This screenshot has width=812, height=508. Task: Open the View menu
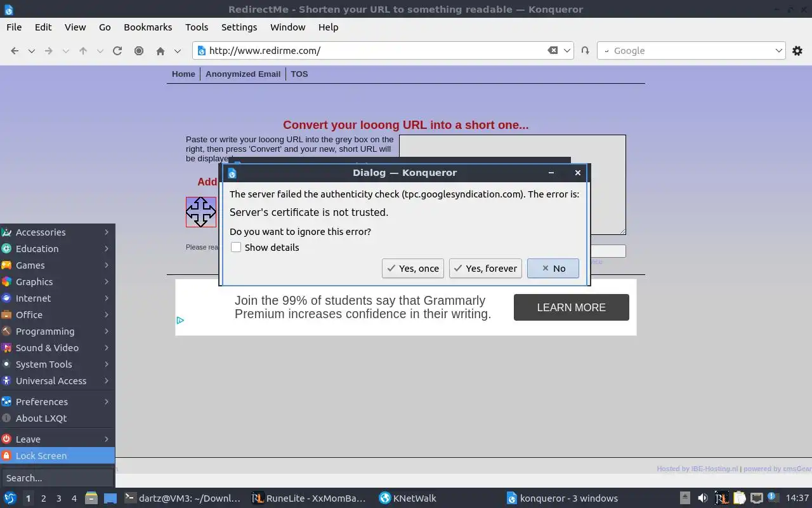pyautogui.click(x=75, y=27)
